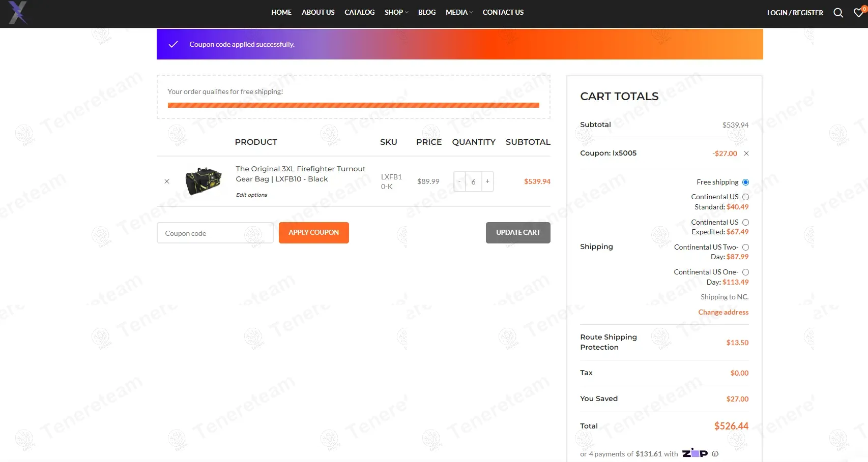Image resolution: width=868 pixels, height=462 pixels.
Task: Open the wishlist heart icon
Action: point(858,13)
